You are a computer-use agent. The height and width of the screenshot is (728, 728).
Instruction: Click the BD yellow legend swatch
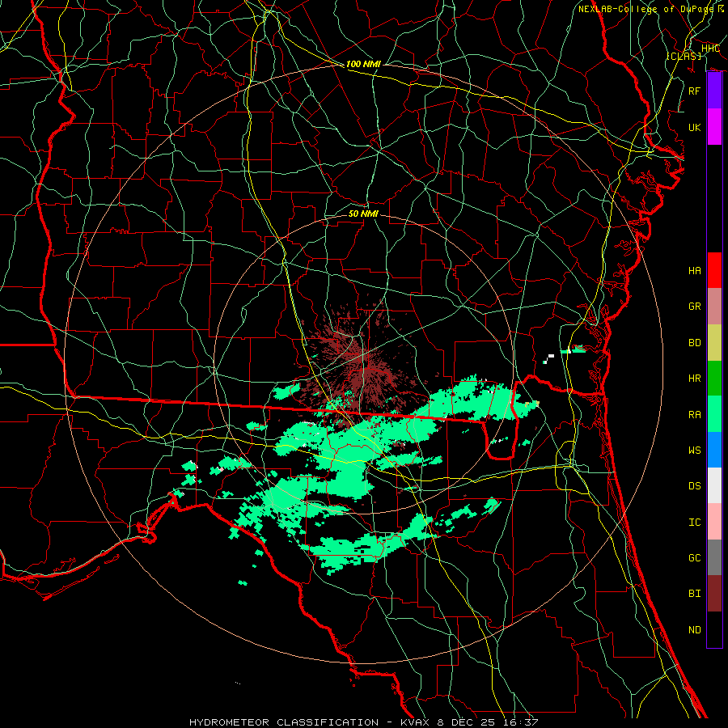point(714,342)
